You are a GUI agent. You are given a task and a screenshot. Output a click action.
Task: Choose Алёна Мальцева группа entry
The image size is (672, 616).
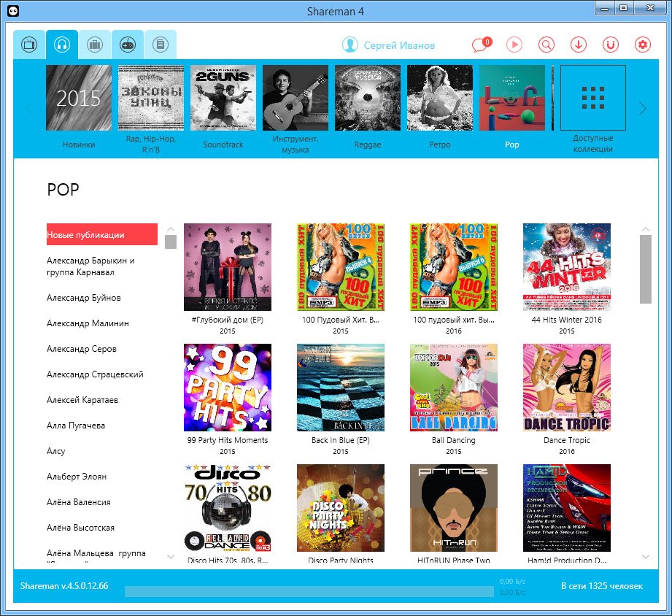pos(96,553)
